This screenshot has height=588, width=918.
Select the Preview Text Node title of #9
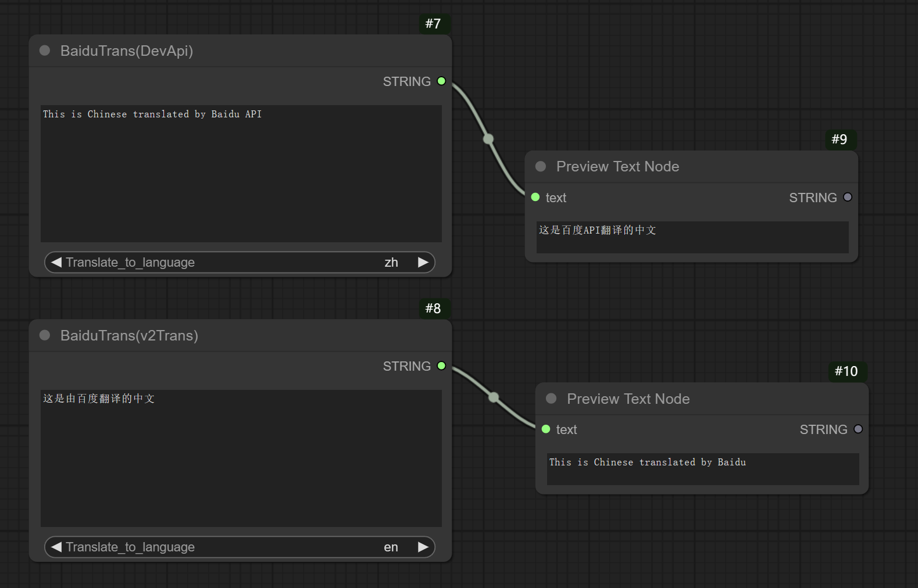coord(617,166)
